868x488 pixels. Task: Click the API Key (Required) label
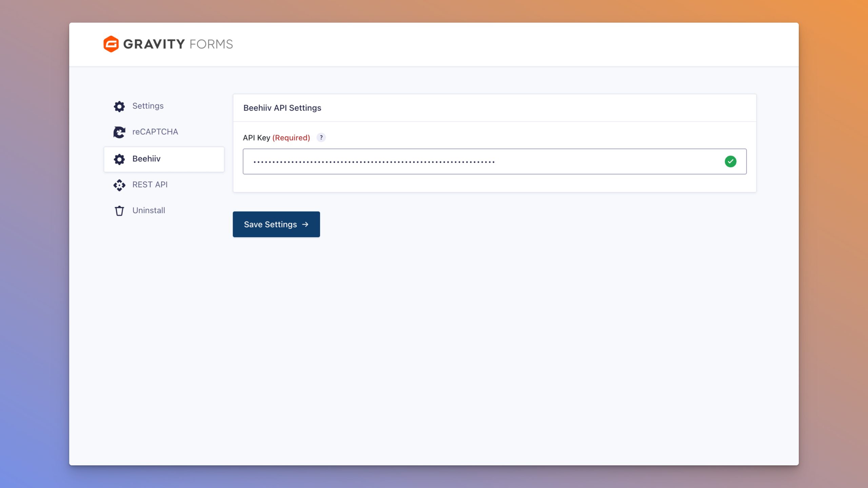coord(276,138)
